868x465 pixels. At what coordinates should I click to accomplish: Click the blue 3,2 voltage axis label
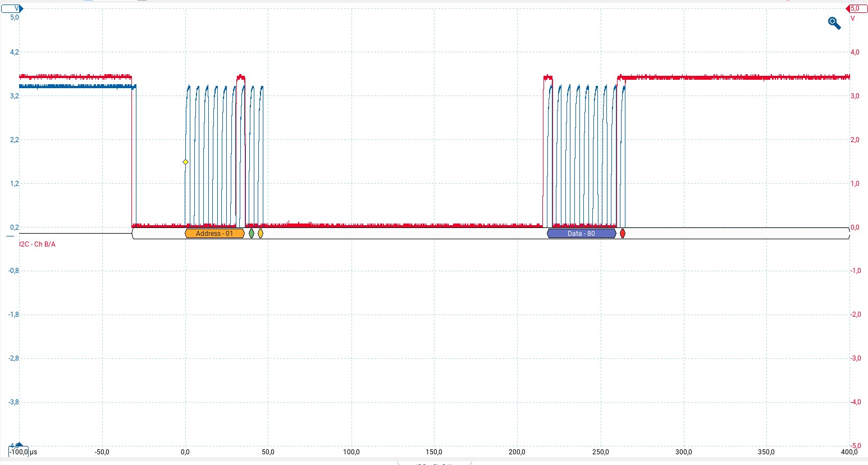[15, 96]
